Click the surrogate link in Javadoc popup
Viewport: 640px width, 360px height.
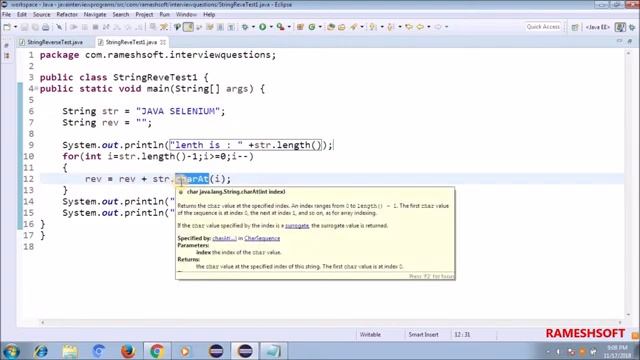tap(297, 225)
